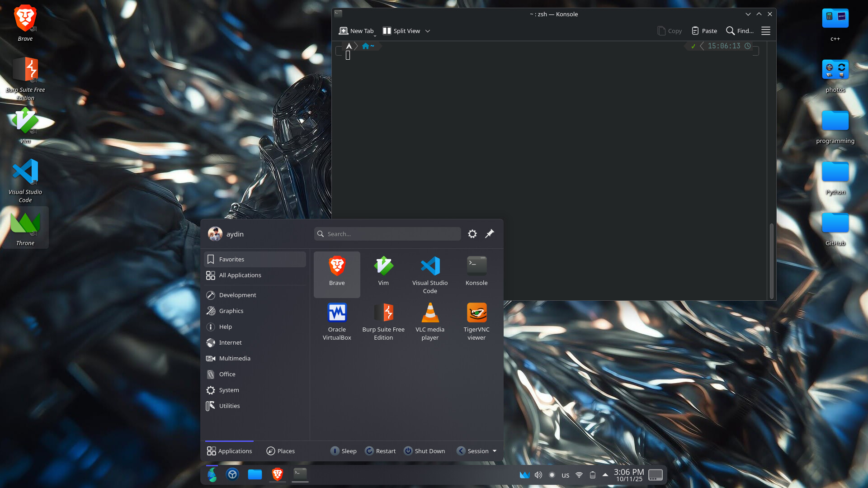This screenshot has height=488, width=868.
Task: Toggle Split View in Konsole
Action: coord(401,31)
